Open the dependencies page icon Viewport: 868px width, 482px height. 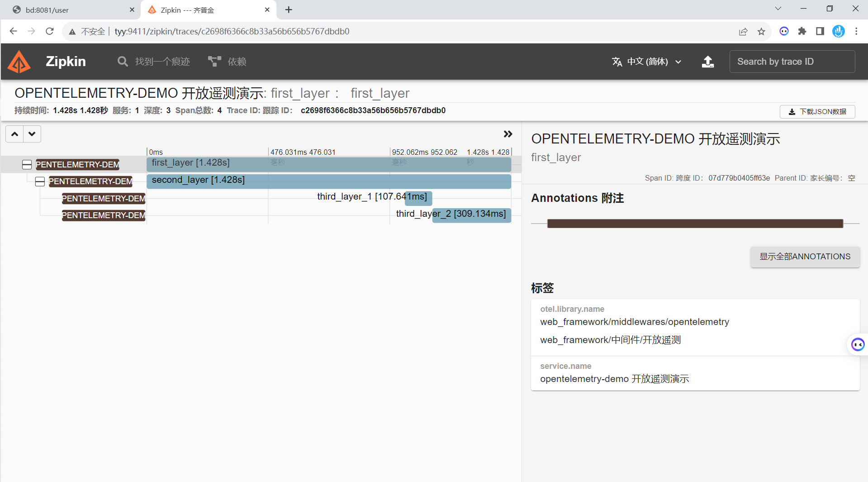[214, 62]
